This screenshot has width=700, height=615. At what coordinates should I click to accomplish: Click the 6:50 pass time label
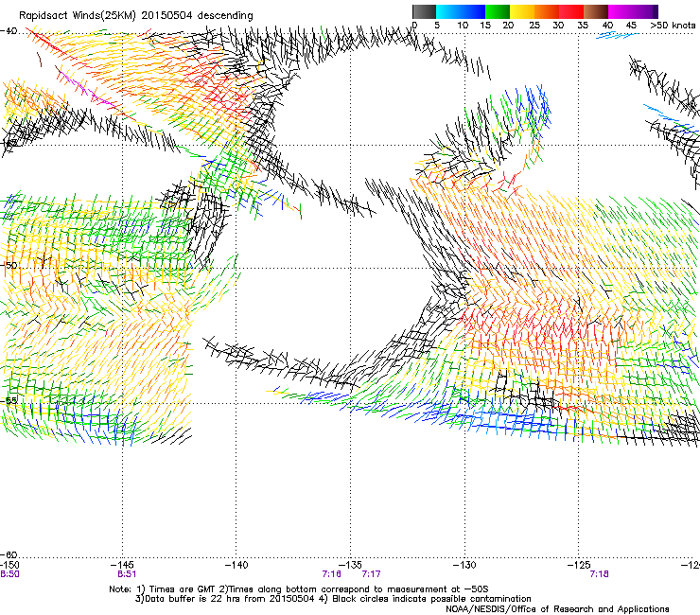[9, 574]
